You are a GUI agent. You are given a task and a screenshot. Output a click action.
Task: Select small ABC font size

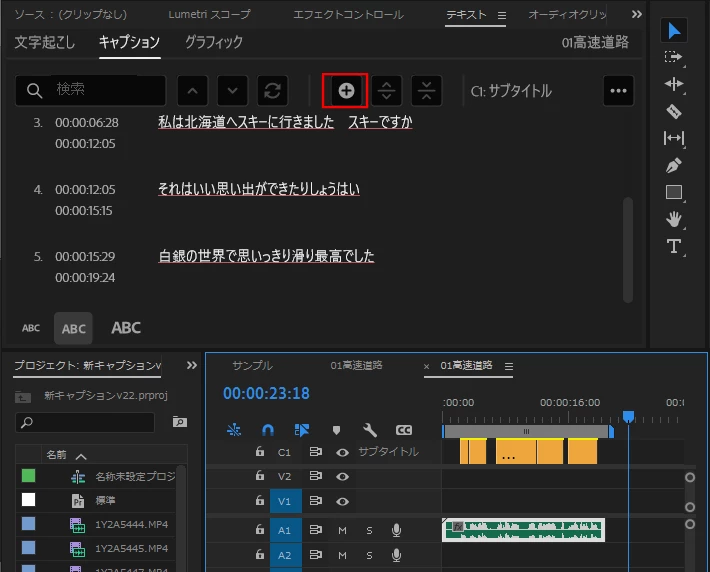click(31, 328)
